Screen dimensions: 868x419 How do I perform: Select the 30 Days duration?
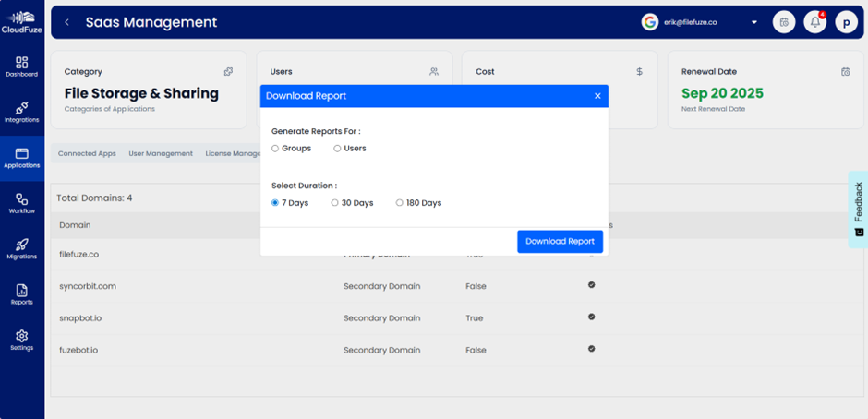pos(334,203)
